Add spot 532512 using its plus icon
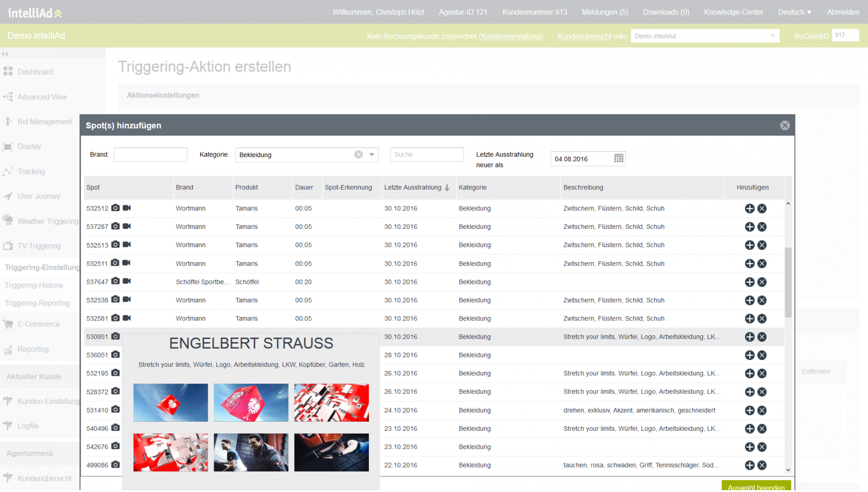 (749, 208)
